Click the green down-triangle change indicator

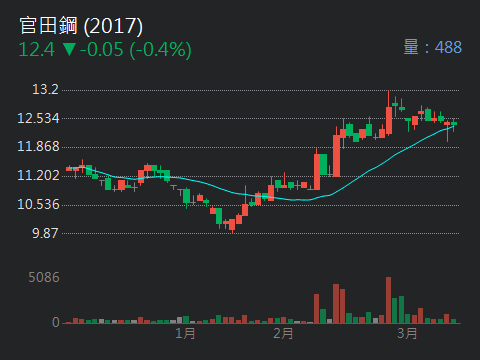[x=69, y=49]
